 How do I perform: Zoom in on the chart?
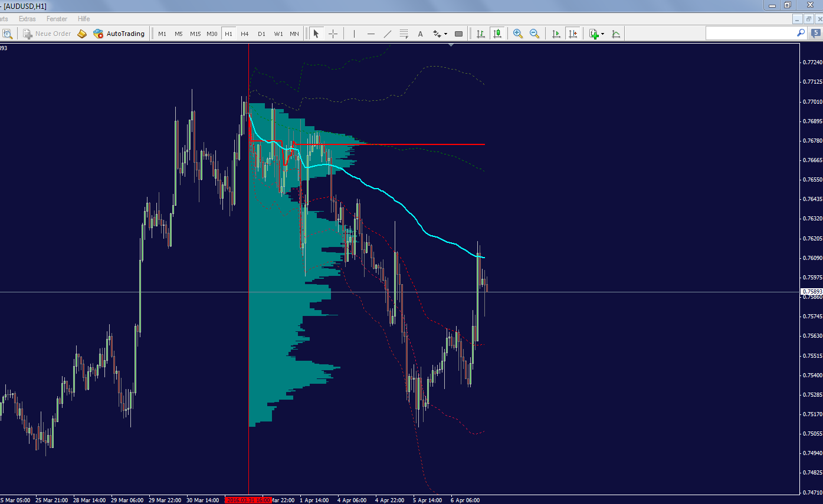(518, 34)
